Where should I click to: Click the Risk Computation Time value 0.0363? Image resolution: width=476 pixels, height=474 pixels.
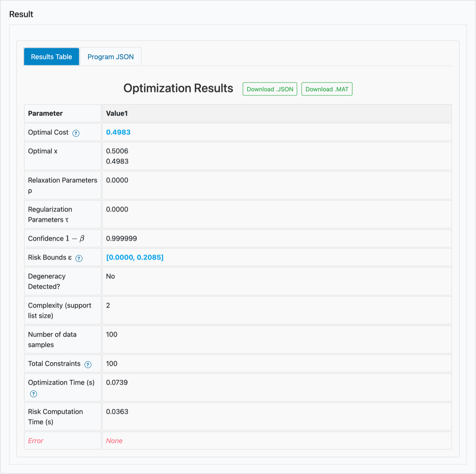click(x=117, y=412)
